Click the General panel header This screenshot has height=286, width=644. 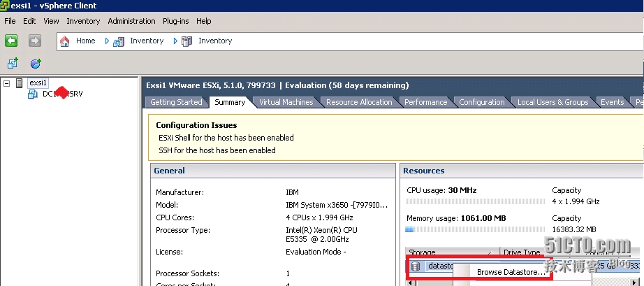[272, 171]
